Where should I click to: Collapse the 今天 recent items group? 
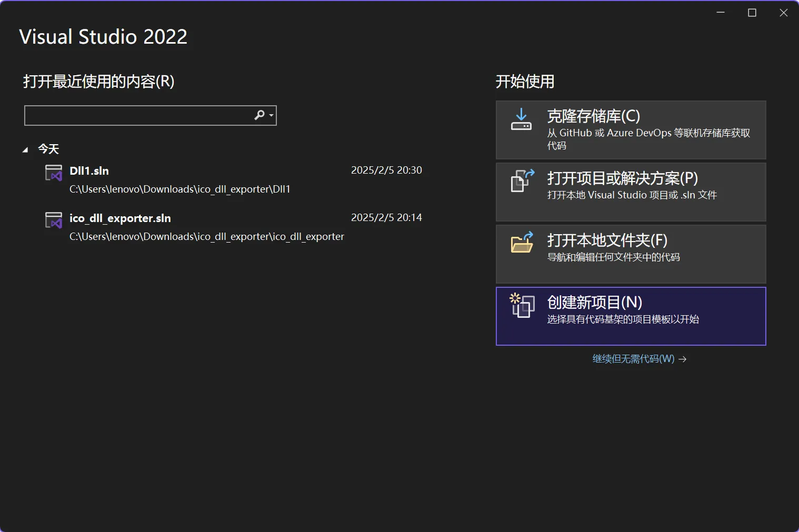pos(25,150)
